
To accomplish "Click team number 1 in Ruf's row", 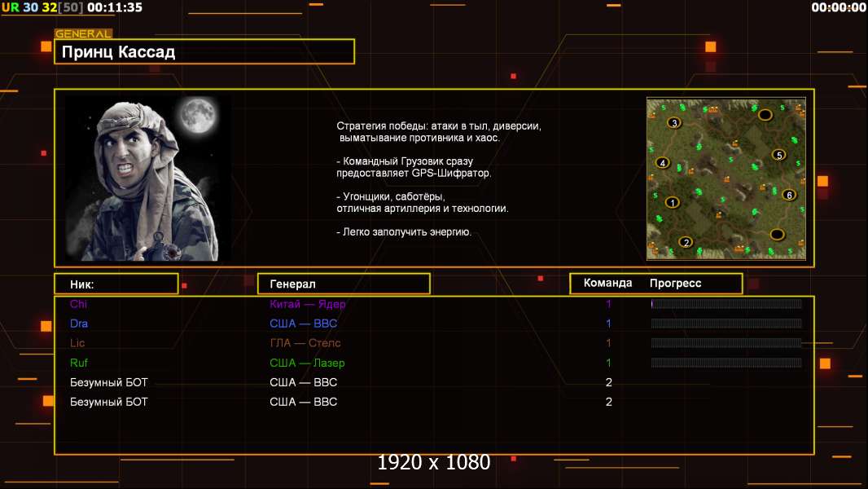I will pyautogui.click(x=608, y=363).
